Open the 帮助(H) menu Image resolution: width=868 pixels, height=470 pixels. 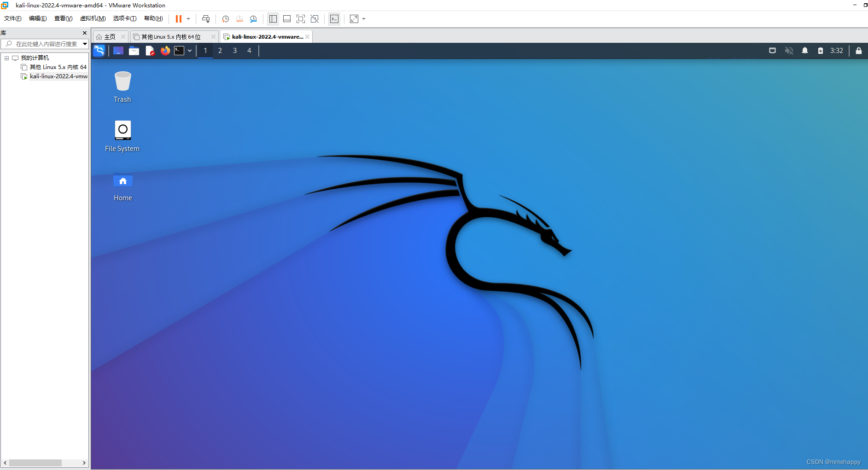(153, 18)
